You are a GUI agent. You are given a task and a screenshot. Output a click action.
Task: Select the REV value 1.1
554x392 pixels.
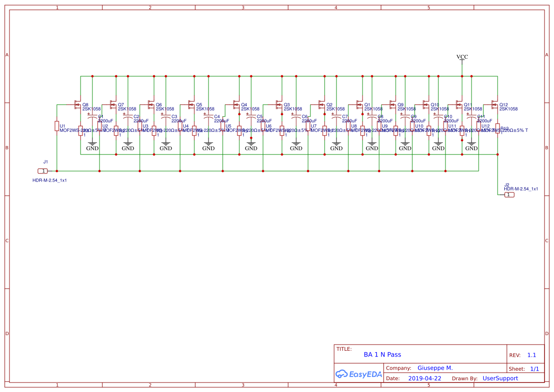531,355
